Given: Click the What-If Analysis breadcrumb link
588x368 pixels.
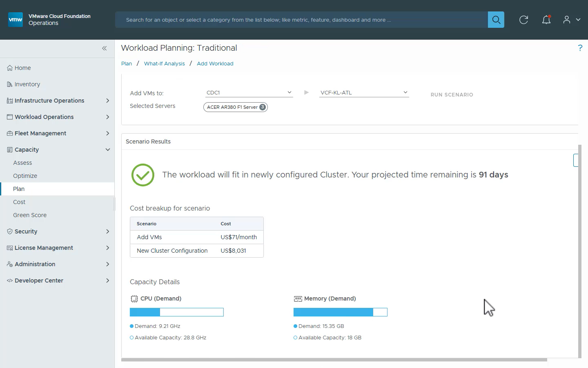Looking at the screenshot, I should coord(164,64).
